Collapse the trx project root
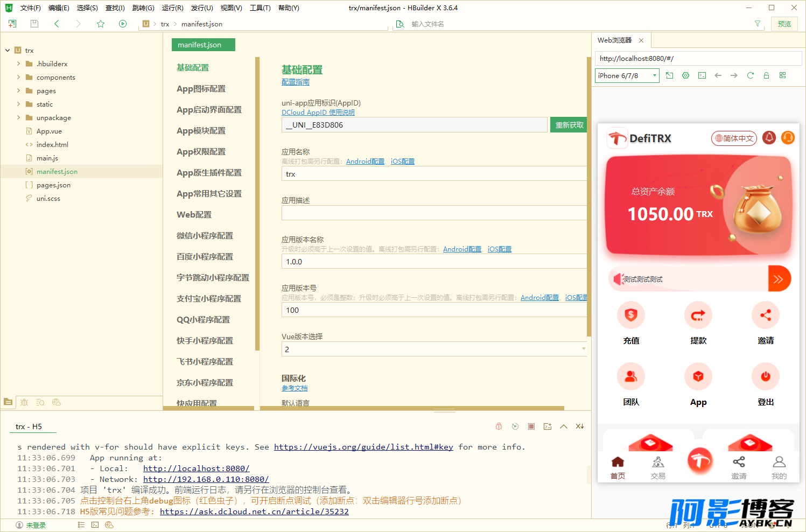 tap(8, 50)
